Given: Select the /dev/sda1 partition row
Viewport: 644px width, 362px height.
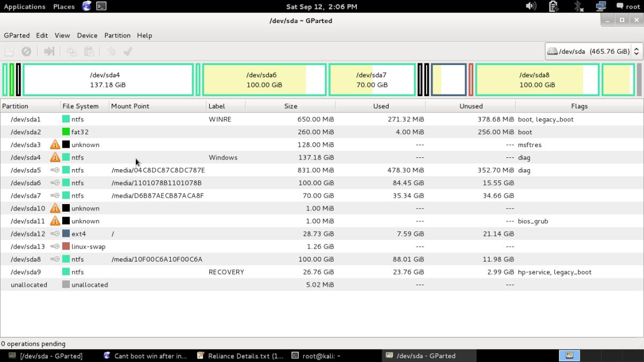Looking at the screenshot, I should pos(322,119).
